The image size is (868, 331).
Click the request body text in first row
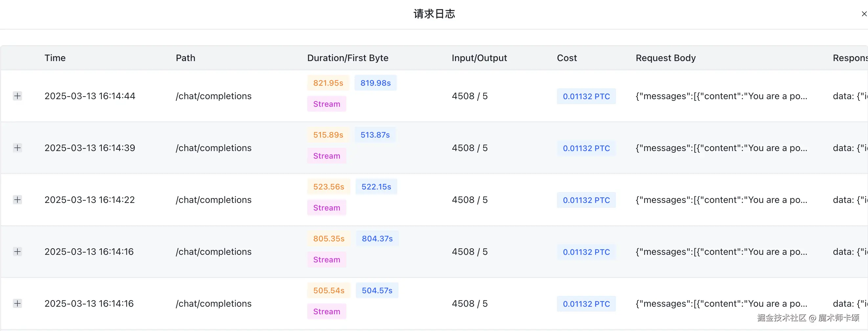click(721, 96)
